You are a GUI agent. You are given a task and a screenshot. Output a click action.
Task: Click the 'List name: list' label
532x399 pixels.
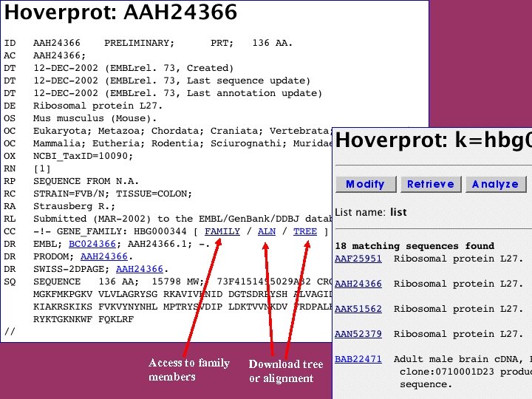click(x=370, y=212)
